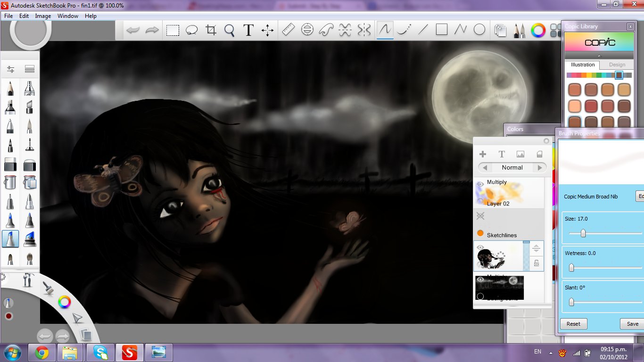Adjust the Wetness slider handle

point(571,268)
